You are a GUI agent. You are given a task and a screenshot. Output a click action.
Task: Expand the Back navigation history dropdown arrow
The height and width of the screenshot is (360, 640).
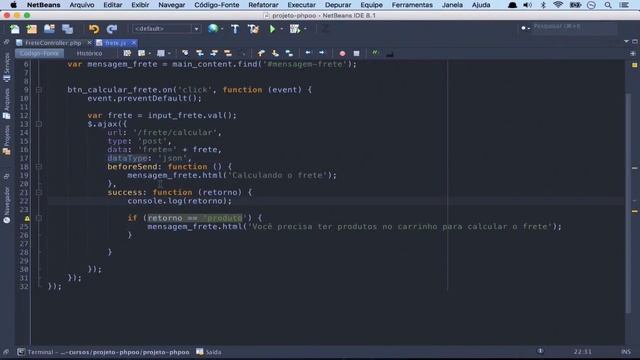click(150, 53)
